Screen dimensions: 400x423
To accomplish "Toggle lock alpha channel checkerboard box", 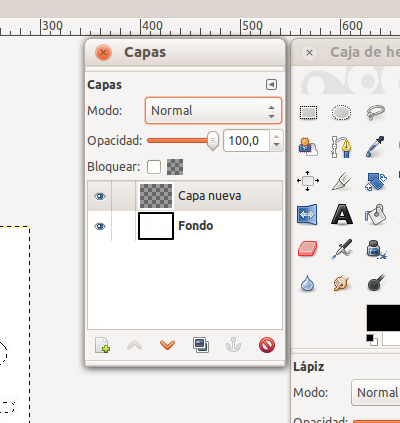I will [175, 167].
